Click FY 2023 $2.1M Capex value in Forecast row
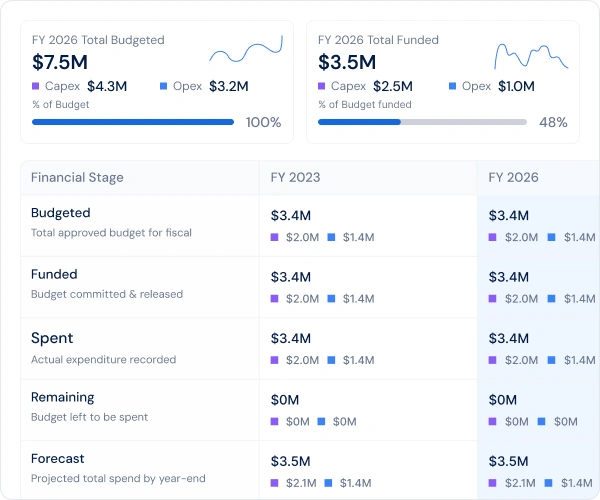Screen dimensions: 600x500 301,483
